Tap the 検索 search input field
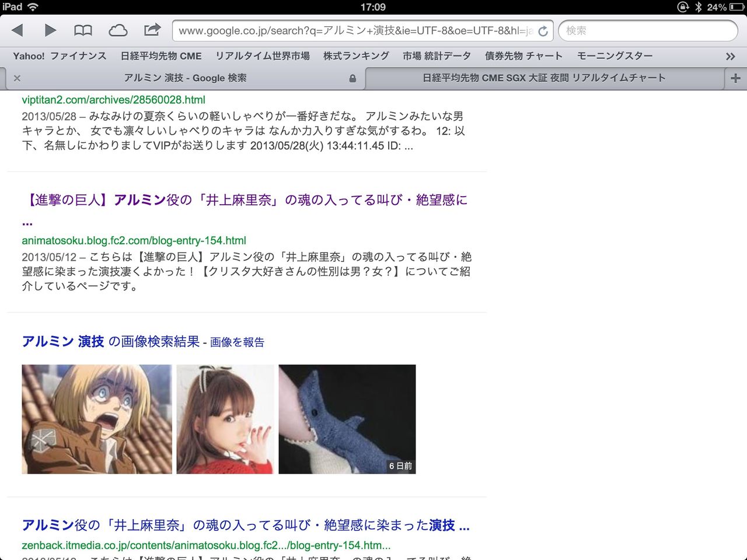The image size is (747, 560). coord(647,30)
